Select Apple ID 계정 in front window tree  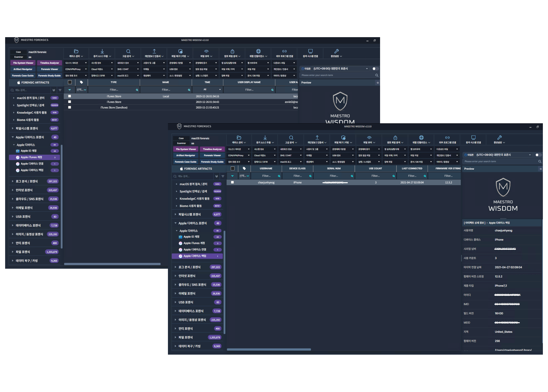(x=191, y=237)
